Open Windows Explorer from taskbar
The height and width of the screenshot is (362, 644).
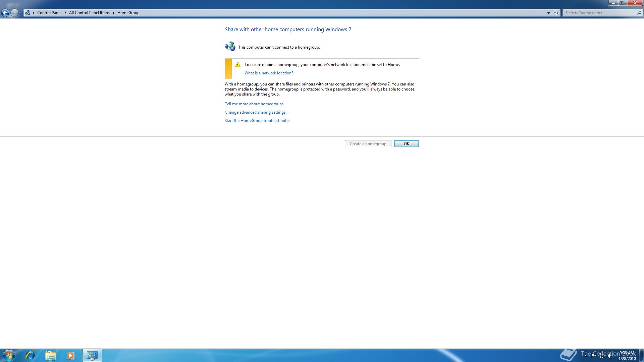[51, 355]
